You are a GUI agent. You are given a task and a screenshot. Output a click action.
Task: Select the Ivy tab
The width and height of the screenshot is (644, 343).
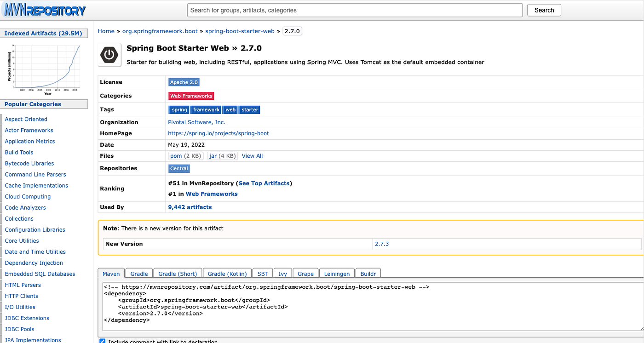pyautogui.click(x=283, y=274)
